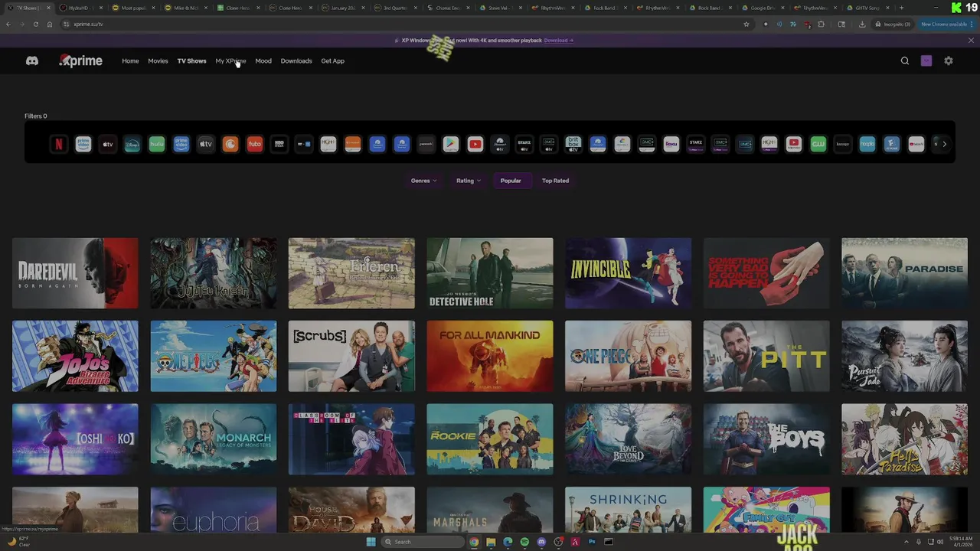
Task: Dismiss the top promo banner
Action: (x=971, y=41)
